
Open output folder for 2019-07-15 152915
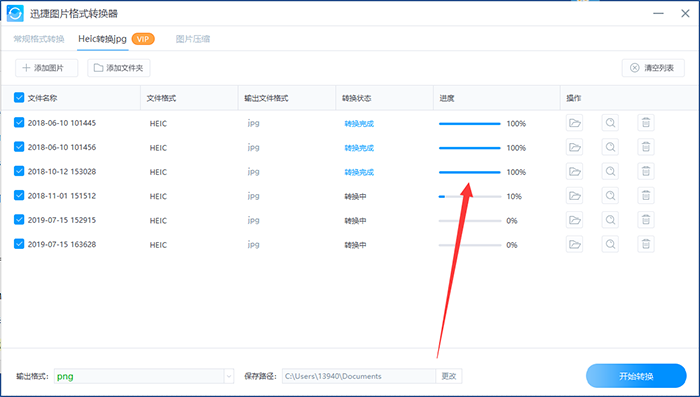tap(575, 220)
